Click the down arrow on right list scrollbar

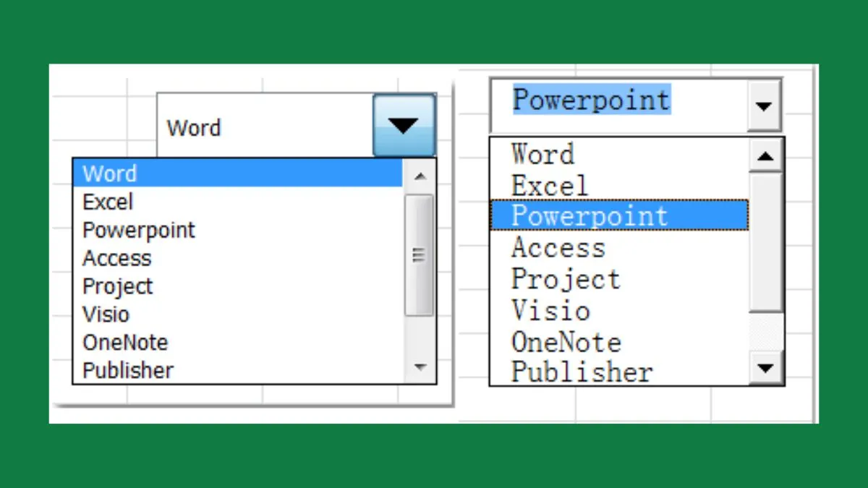766,368
